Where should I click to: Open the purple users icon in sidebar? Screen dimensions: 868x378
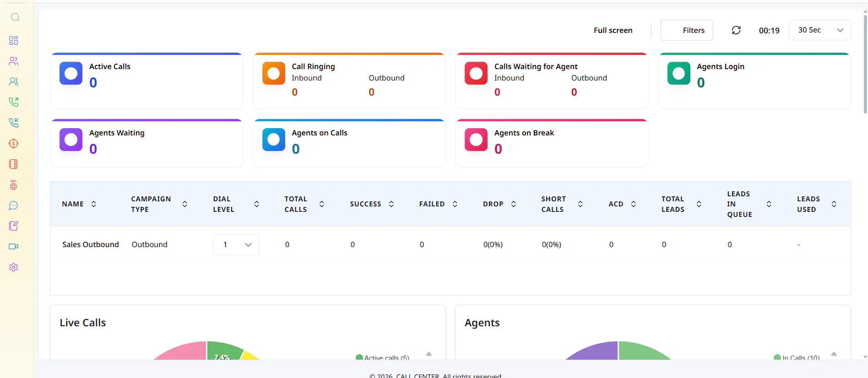14,61
